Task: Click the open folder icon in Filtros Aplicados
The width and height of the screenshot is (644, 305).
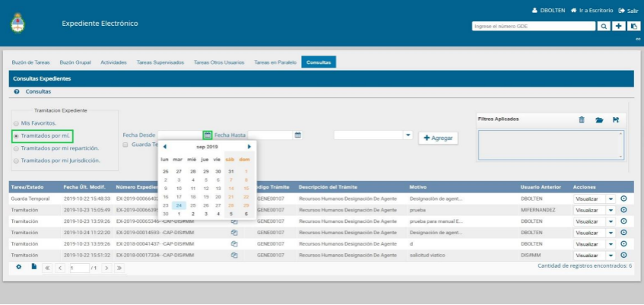Action: pyautogui.click(x=599, y=119)
